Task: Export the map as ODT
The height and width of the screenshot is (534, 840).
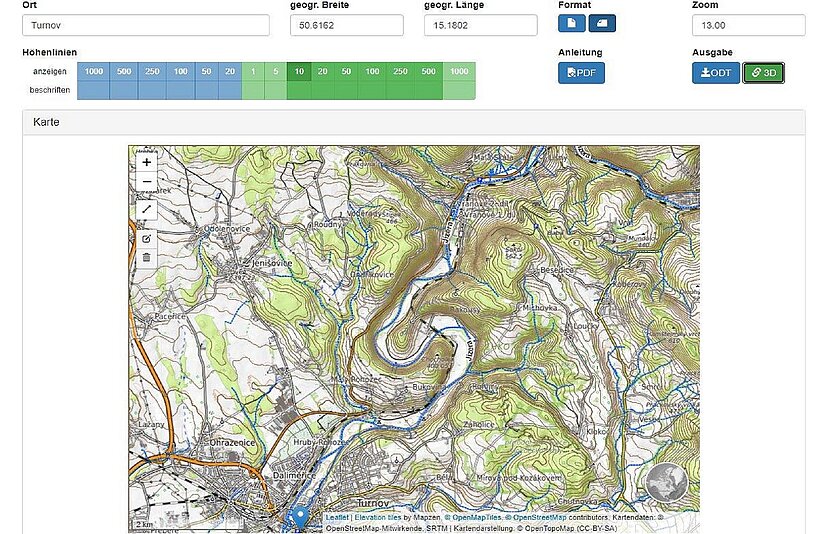Action: (x=715, y=73)
